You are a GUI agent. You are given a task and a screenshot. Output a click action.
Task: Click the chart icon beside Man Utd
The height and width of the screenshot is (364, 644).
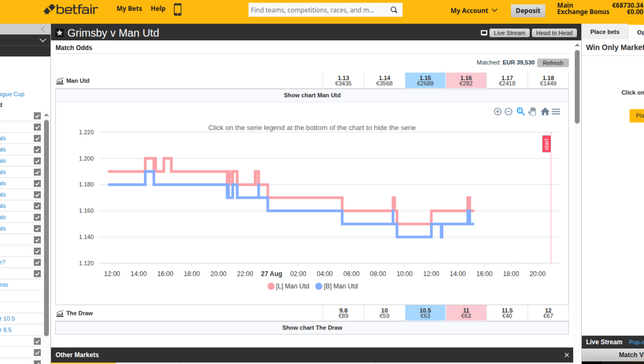[60, 81]
